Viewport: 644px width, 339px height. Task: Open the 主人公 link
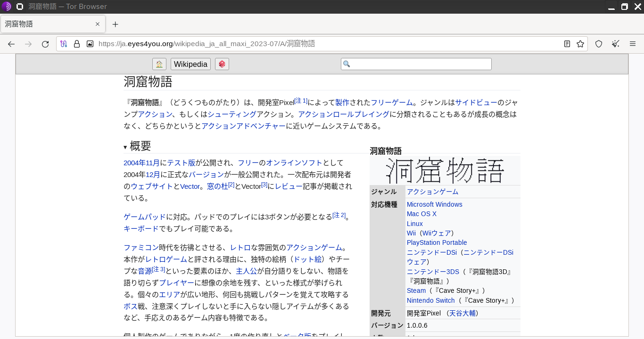point(246,271)
